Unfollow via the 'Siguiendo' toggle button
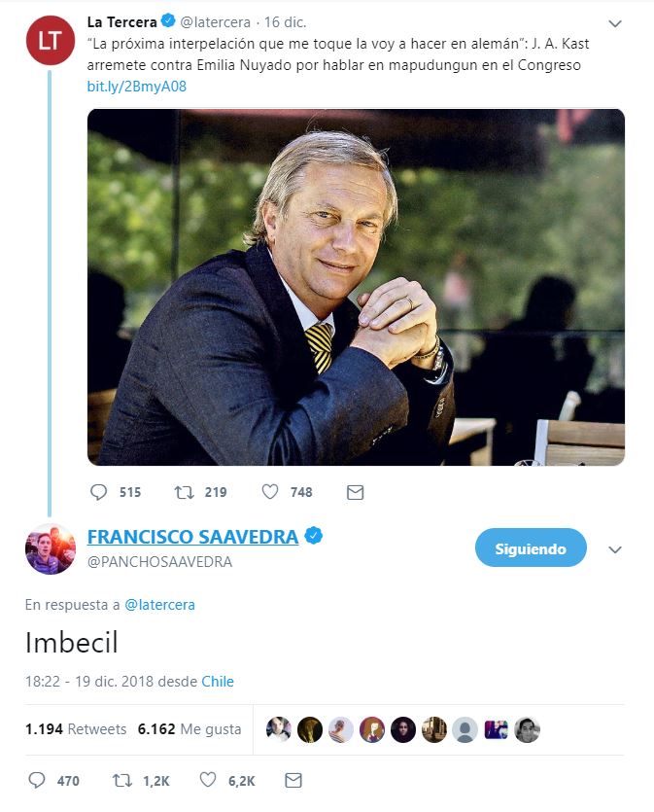 tap(531, 547)
